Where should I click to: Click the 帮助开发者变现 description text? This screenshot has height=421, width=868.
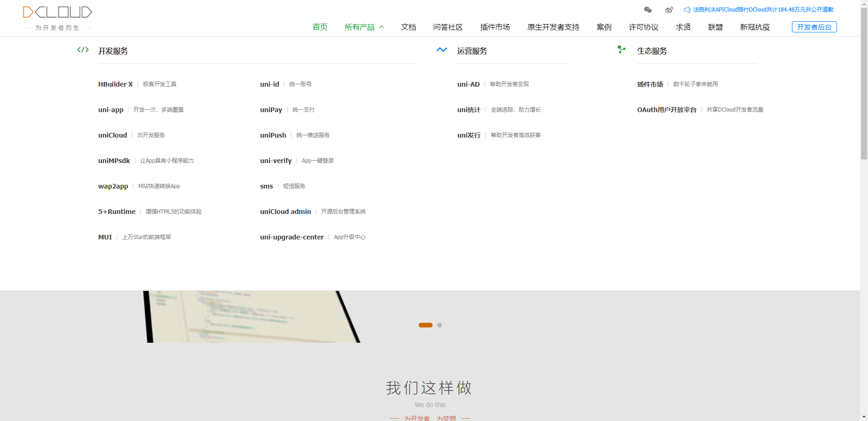tap(510, 84)
